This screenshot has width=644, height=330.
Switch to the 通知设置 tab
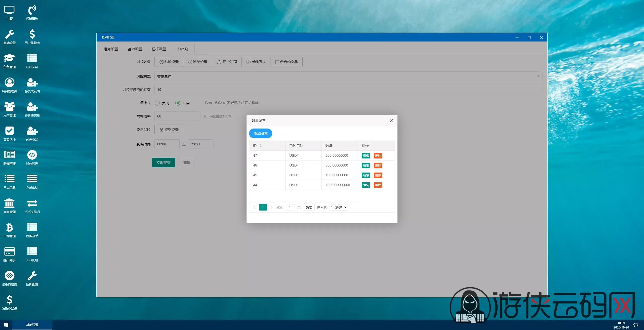pos(111,49)
